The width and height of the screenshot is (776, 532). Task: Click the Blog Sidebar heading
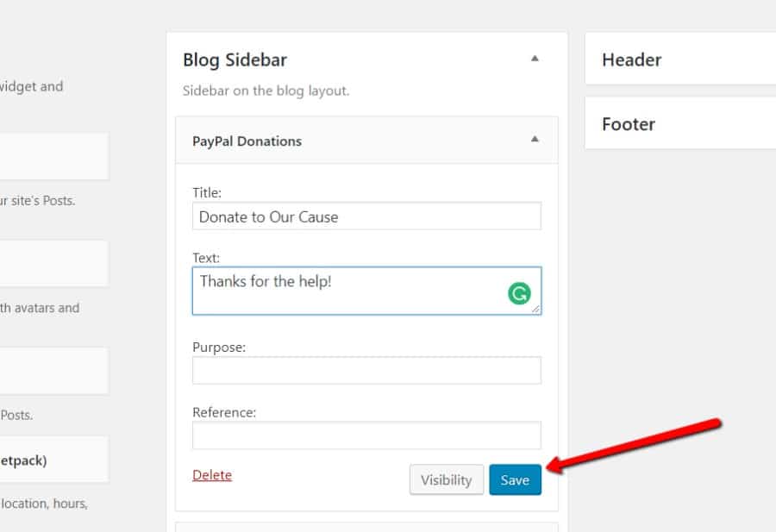pos(234,59)
